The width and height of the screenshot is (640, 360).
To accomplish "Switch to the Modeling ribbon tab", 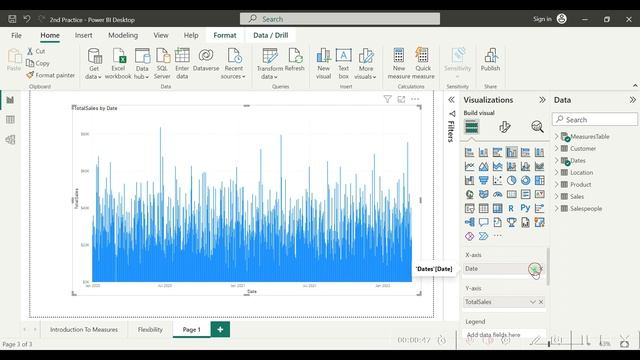I will [x=123, y=36].
